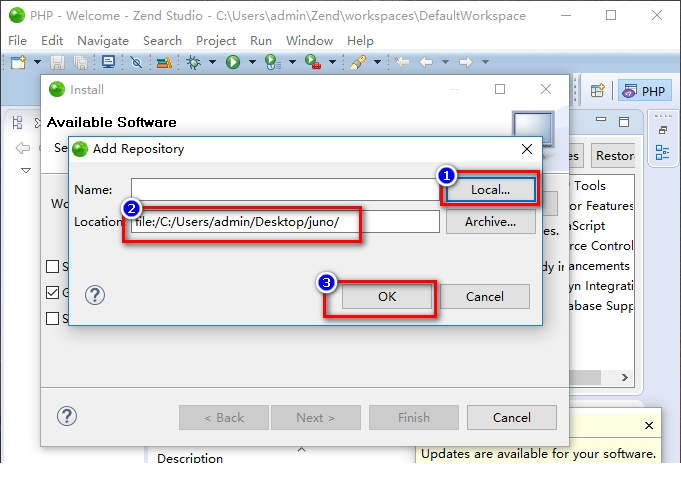Click the New wizard toolbar icon
The image size is (681, 481).
19,63
